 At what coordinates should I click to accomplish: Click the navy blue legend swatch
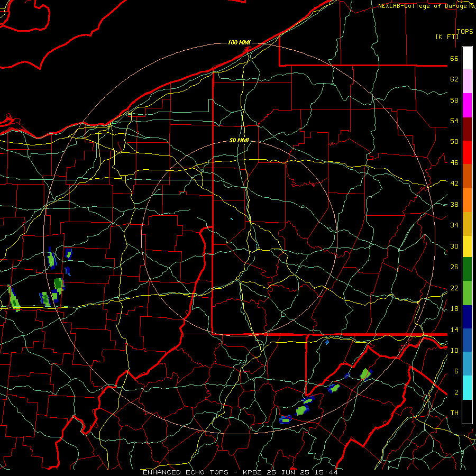[467, 317]
